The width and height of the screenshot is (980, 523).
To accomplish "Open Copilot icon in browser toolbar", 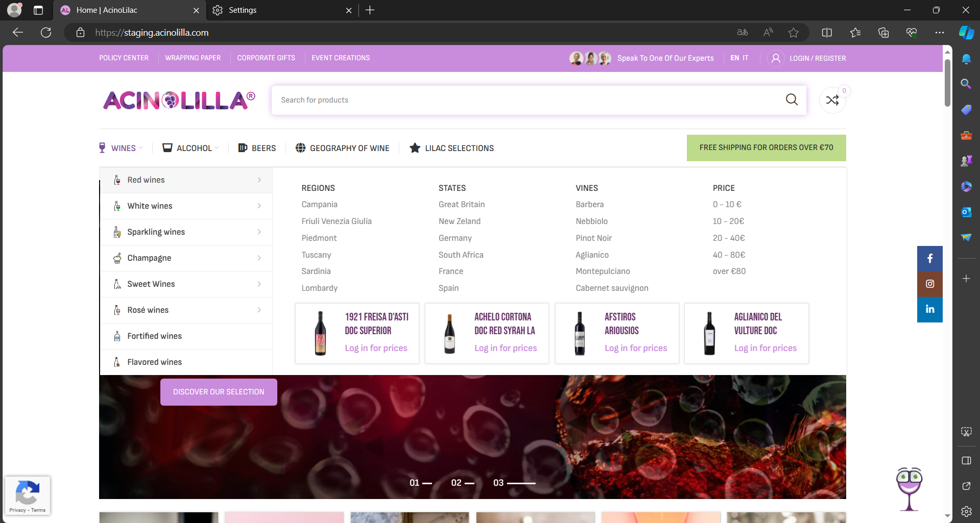I will coord(966,33).
